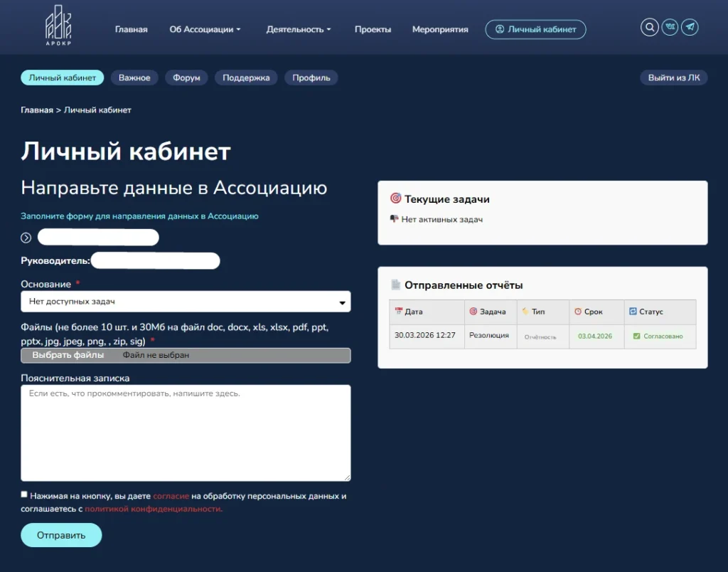This screenshot has width=728, height=572.
Task: Click the Личный кабинет breadcrumb text
Action: point(97,110)
